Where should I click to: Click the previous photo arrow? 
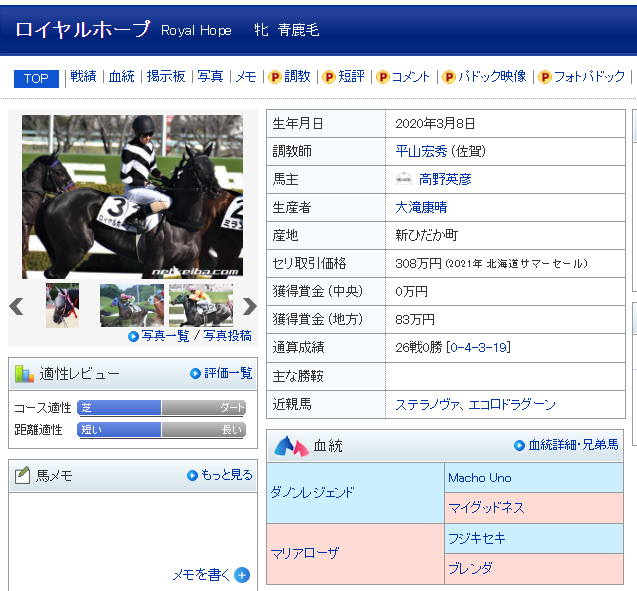click(x=16, y=306)
